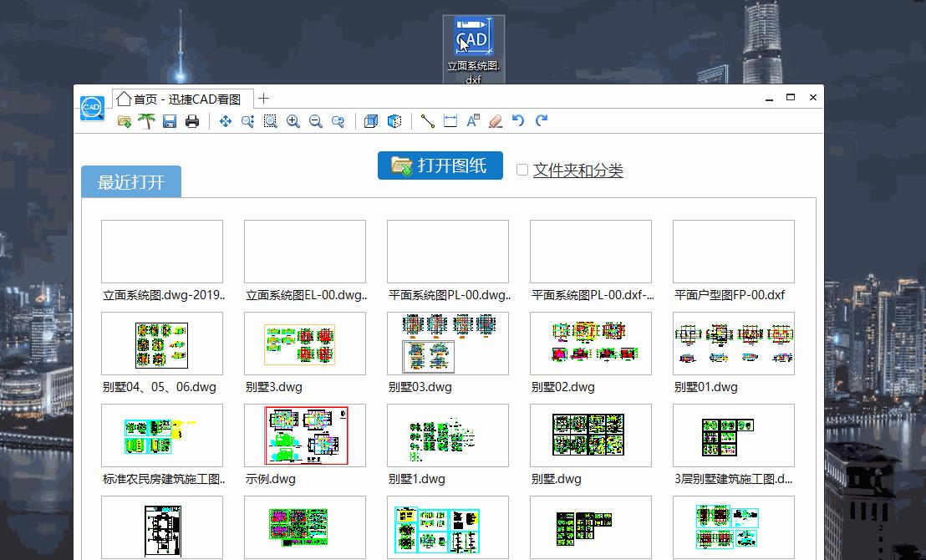Click the eraser tool icon

click(495, 121)
